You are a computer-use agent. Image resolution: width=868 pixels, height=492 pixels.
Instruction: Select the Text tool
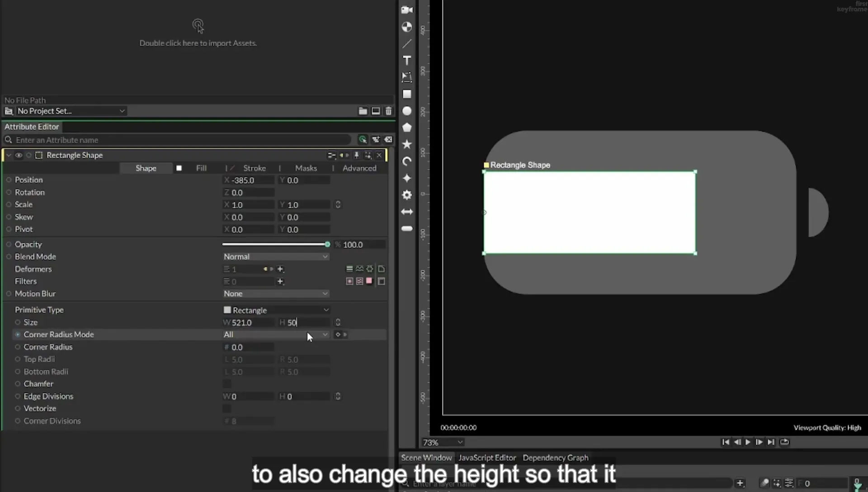pos(407,61)
